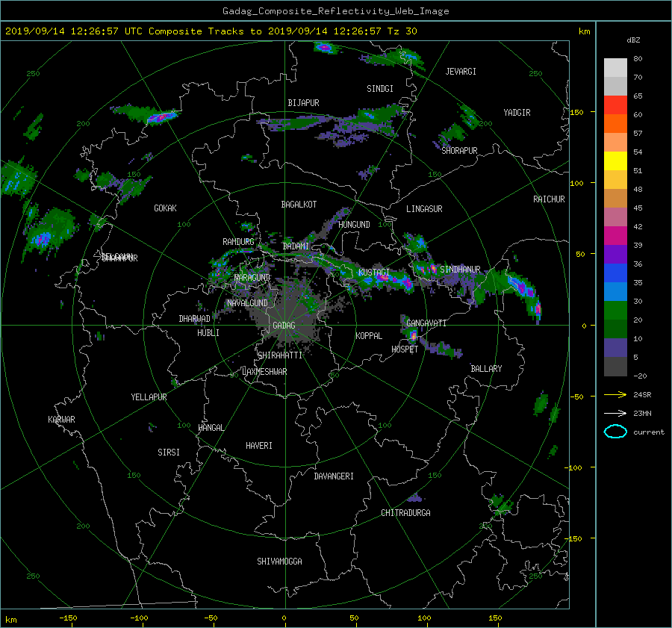Image resolution: width=672 pixels, height=628 pixels.
Task: Click the SINDGI city label
Action: 380,89
